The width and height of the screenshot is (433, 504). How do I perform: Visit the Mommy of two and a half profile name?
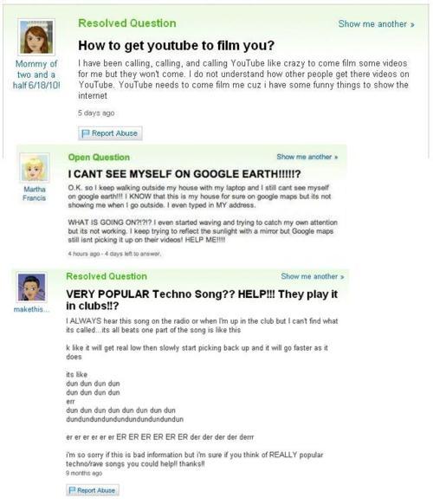(36, 74)
